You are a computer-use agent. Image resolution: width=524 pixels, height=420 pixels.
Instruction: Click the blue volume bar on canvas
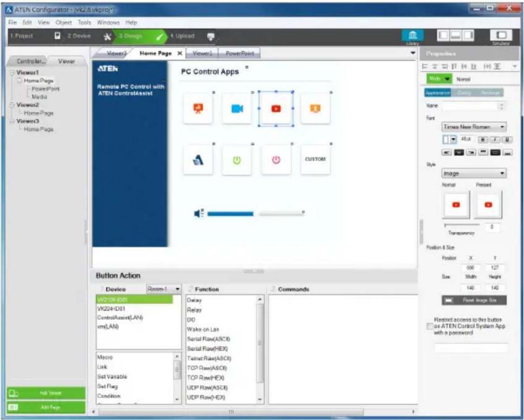(x=230, y=214)
